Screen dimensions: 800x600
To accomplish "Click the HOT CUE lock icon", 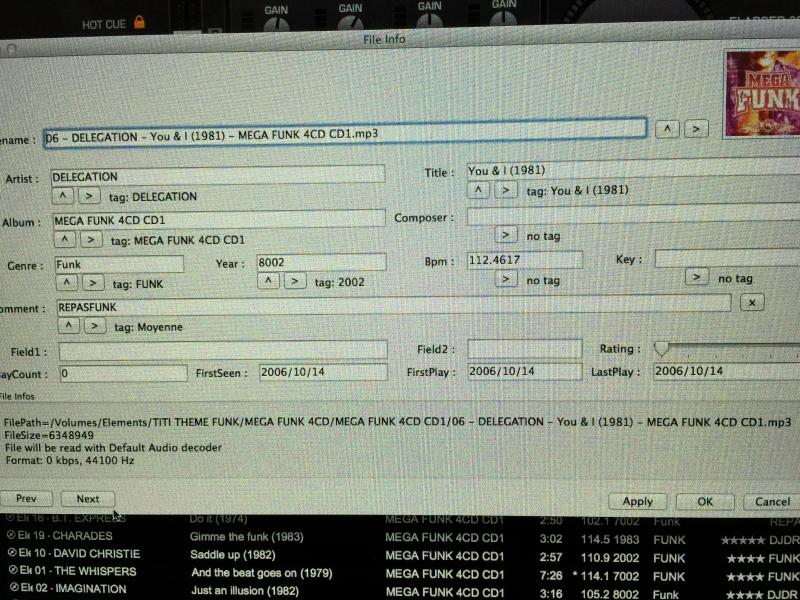I will coord(140,21).
